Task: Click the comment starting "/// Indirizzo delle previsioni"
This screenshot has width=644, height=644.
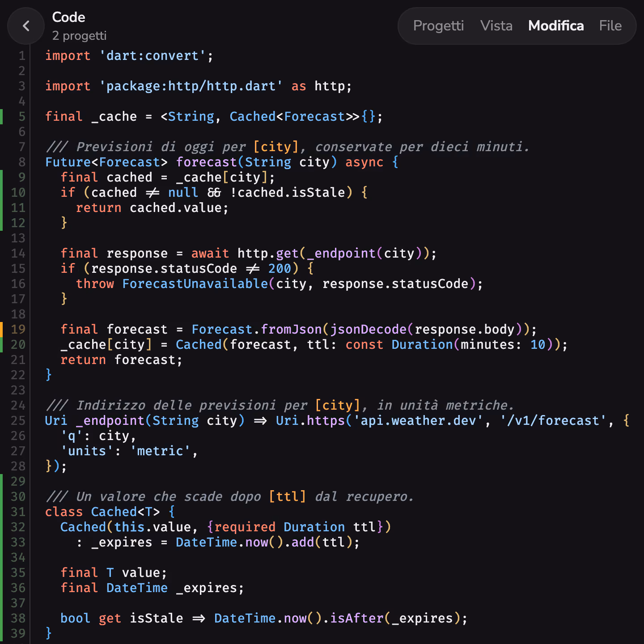Action: 280,406
